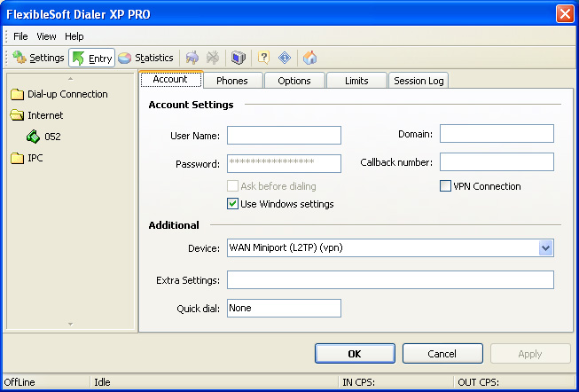The height and width of the screenshot is (392, 579).
Task: Open the File menu
Action: pos(20,36)
